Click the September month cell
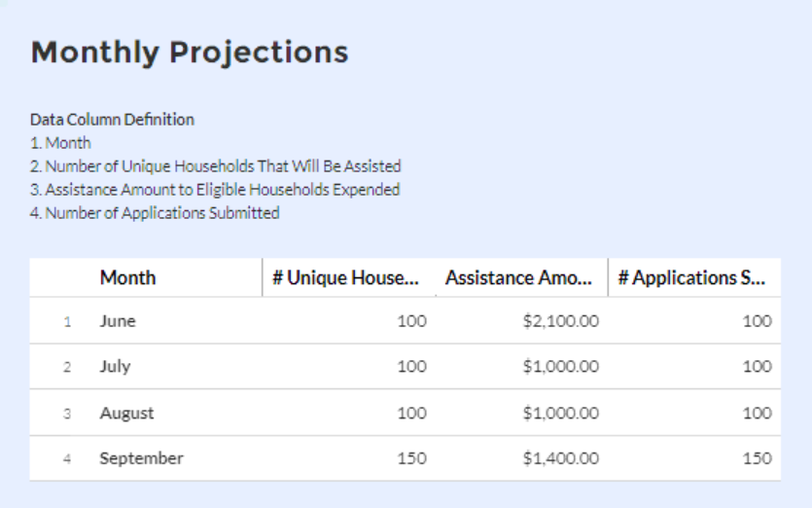Viewport: 812px width, 508px height. (141, 458)
